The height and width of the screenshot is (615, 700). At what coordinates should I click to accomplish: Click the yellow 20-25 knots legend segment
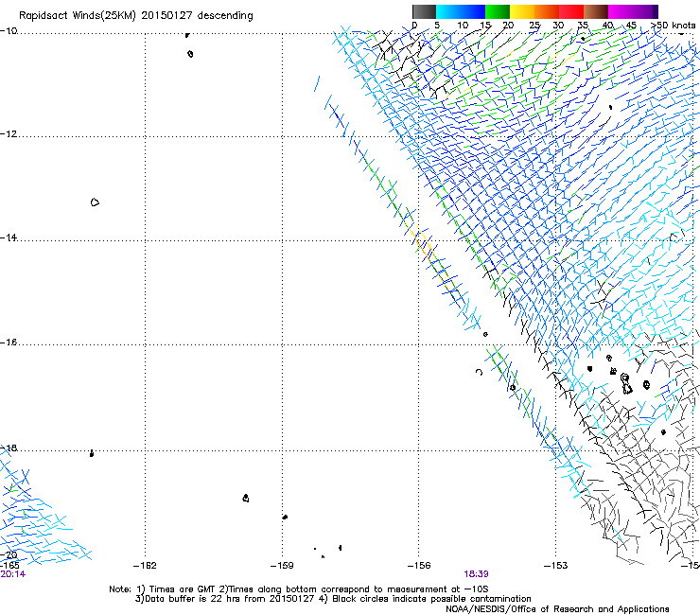tap(522, 11)
